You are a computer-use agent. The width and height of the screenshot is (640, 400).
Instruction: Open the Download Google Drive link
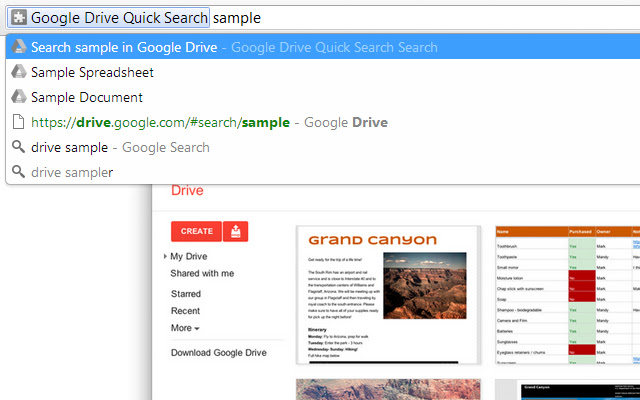218,353
